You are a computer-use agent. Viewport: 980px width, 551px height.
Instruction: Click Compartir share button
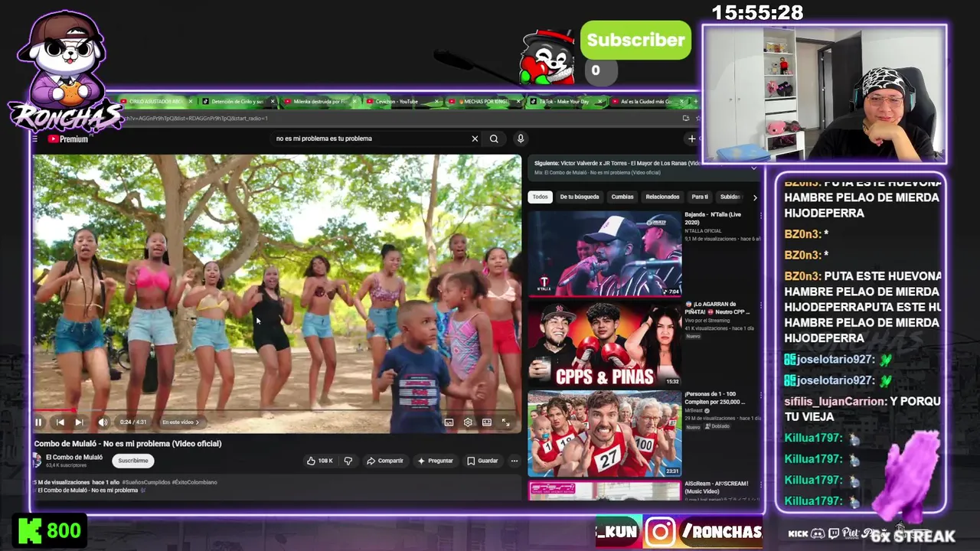click(384, 461)
